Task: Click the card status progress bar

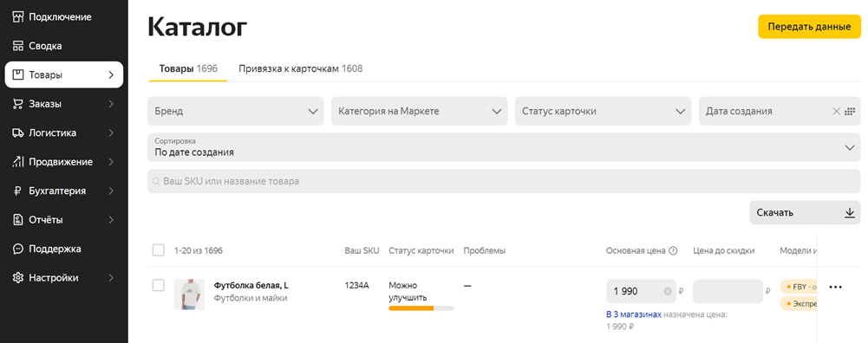Action: point(421,308)
